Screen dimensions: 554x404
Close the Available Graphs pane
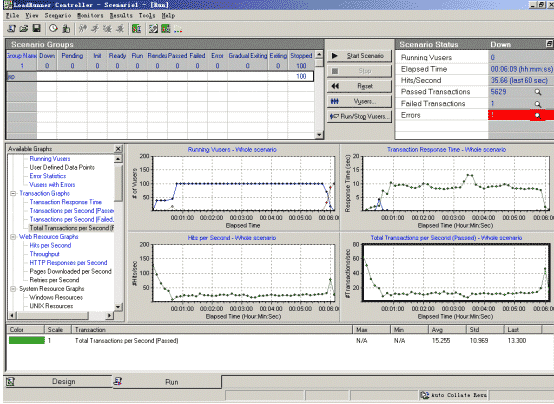tap(118, 149)
